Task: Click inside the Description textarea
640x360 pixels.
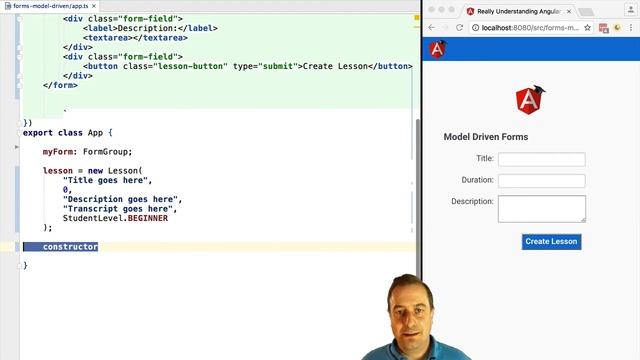Action: (x=542, y=209)
